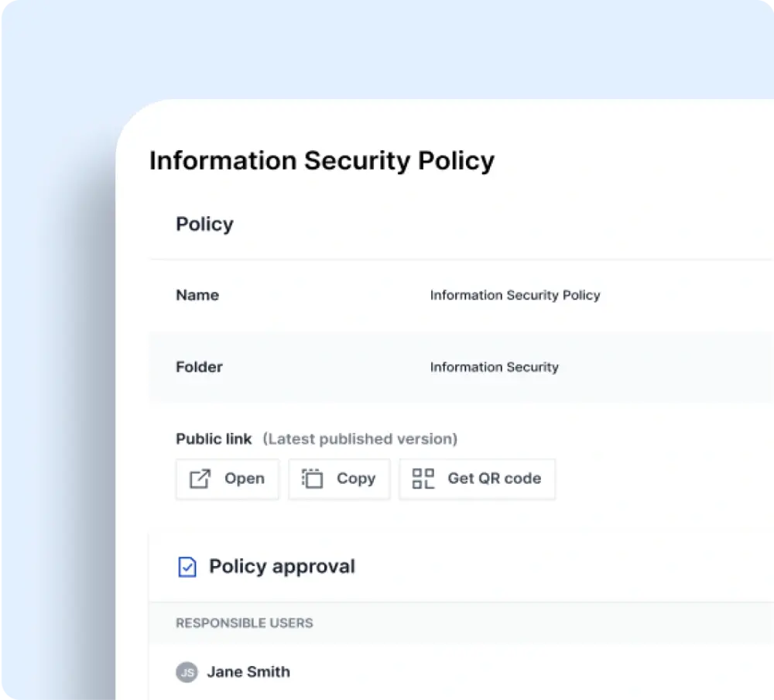Open the responsible user Jane Smith name
Image resolution: width=774 pixels, height=700 pixels.
[x=248, y=672]
